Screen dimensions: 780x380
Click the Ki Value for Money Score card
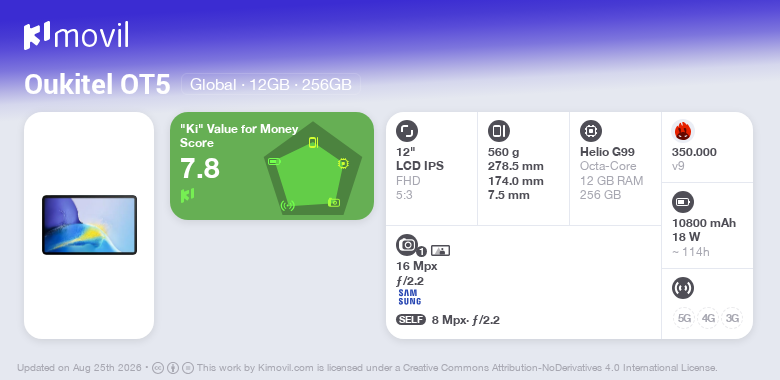coord(272,166)
